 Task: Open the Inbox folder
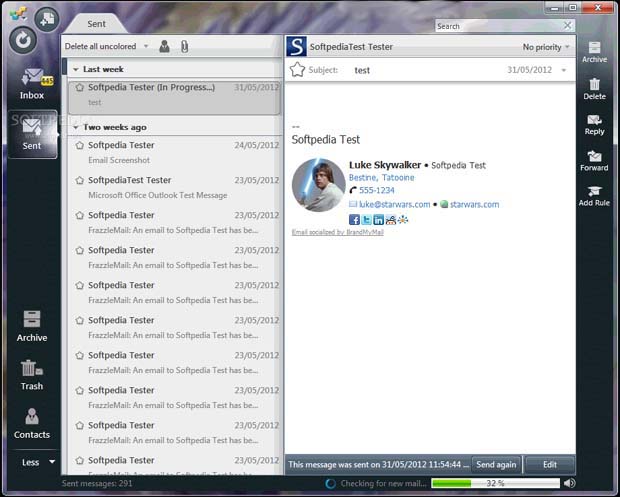pos(32,83)
